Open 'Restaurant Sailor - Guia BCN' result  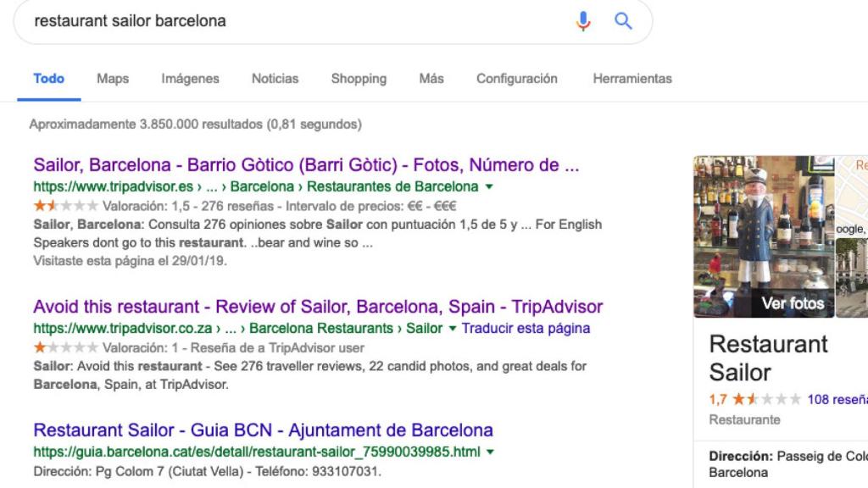tap(263, 430)
